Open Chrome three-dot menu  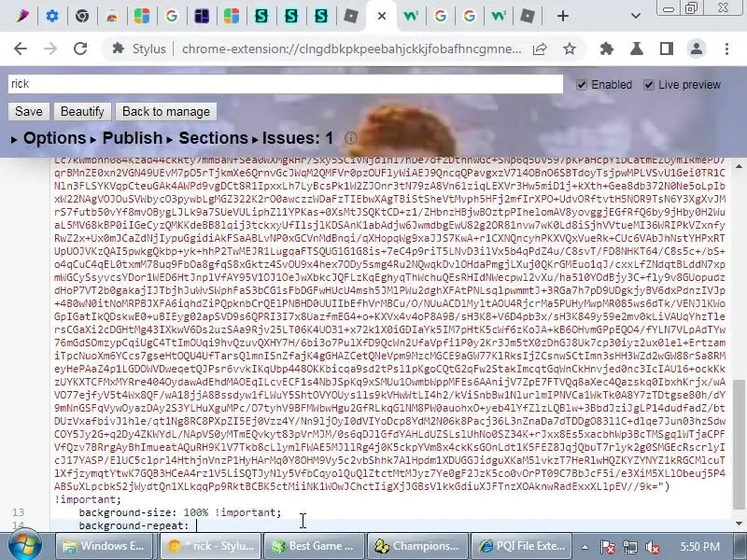[726, 49]
